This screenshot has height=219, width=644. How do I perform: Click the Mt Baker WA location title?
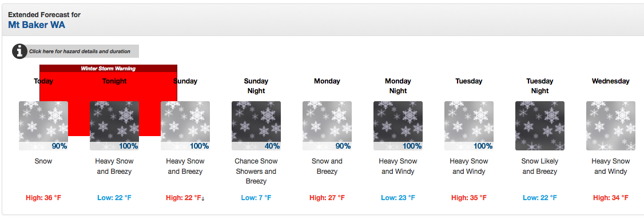[37, 25]
